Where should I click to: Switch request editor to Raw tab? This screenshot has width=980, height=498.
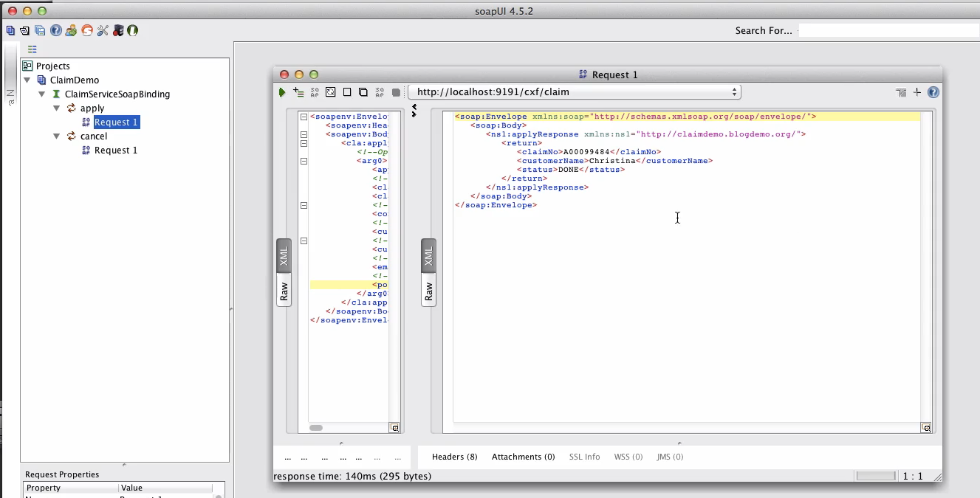[284, 290]
